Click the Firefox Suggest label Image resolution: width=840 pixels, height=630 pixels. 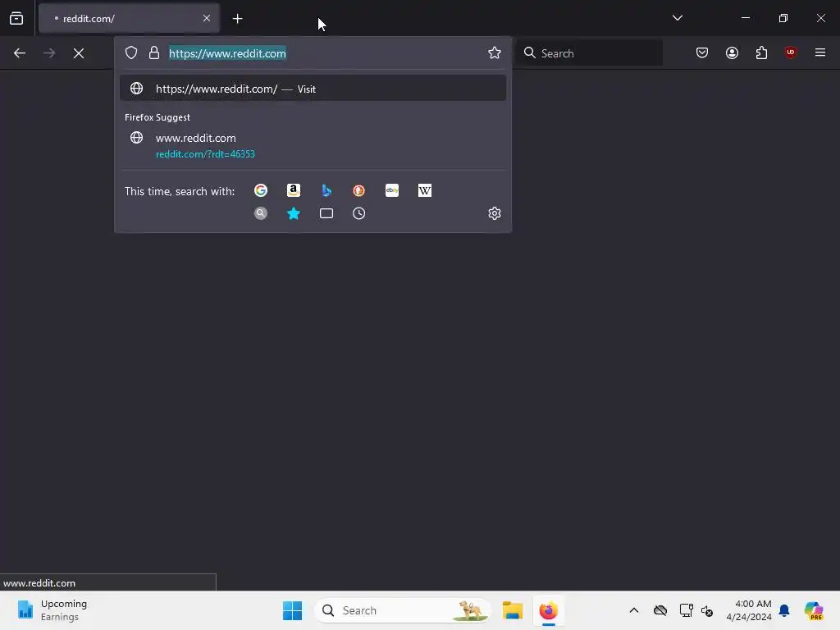tap(157, 117)
